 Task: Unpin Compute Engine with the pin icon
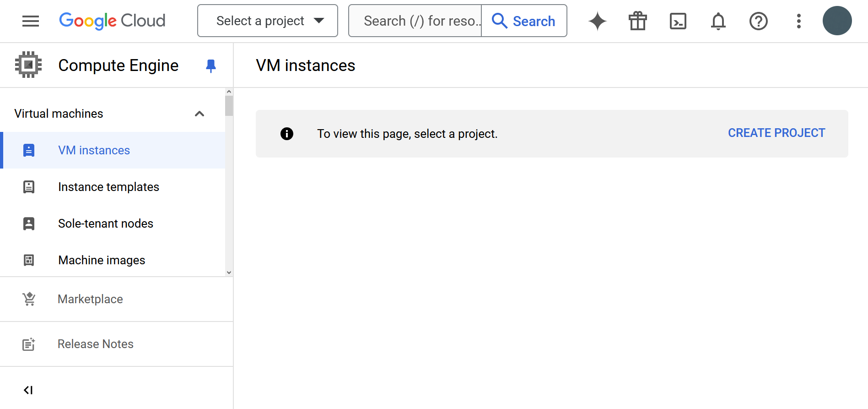(211, 66)
